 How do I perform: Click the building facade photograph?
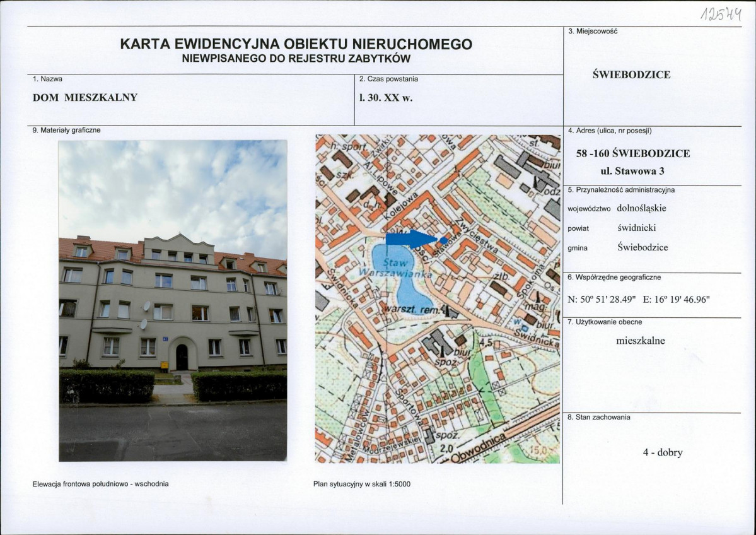click(173, 300)
